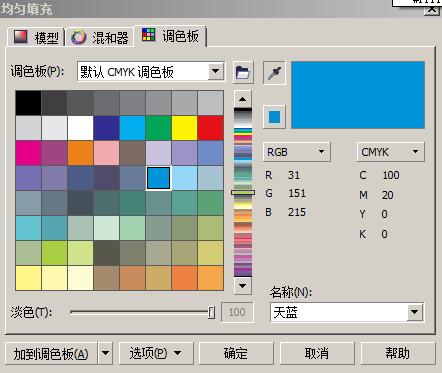
Task: Click the G value 151
Action: pyautogui.click(x=297, y=193)
